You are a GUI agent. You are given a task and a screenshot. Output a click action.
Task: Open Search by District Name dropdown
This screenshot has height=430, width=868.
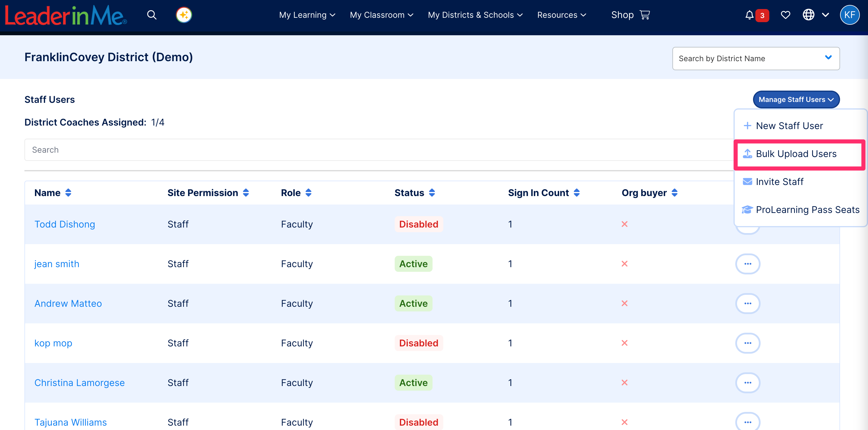click(756, 58)
